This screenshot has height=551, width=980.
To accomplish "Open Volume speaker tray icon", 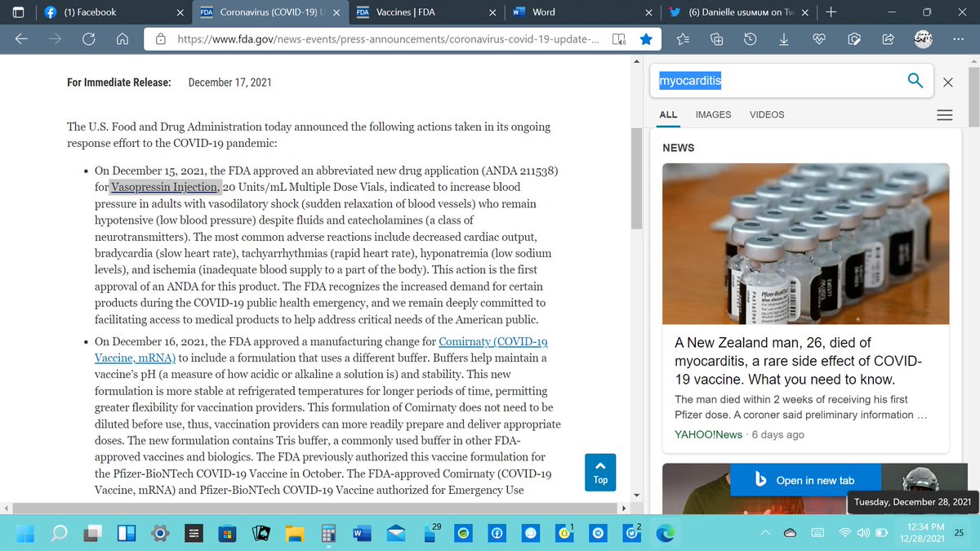I will [x=863, y=533].
